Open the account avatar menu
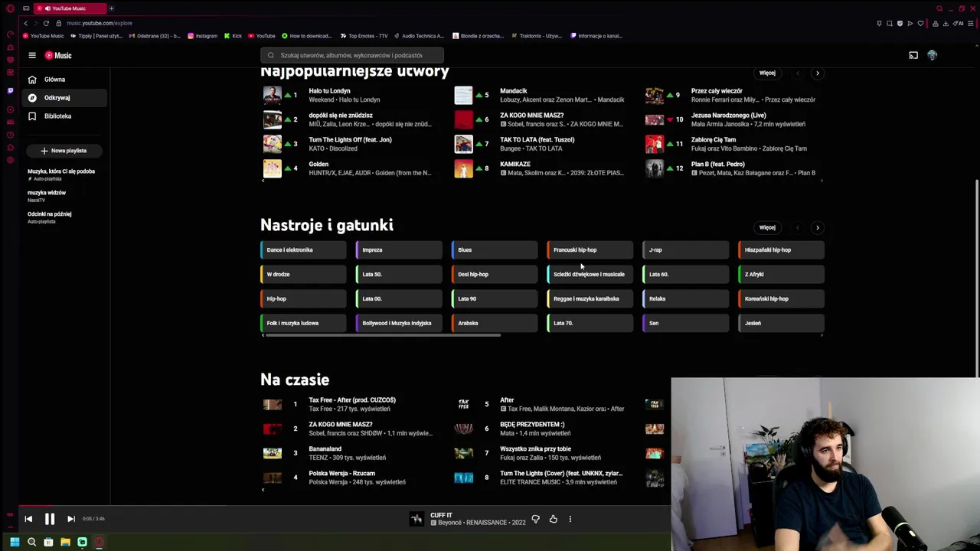This screenshot has width=980, height=551. pos(932,55)
